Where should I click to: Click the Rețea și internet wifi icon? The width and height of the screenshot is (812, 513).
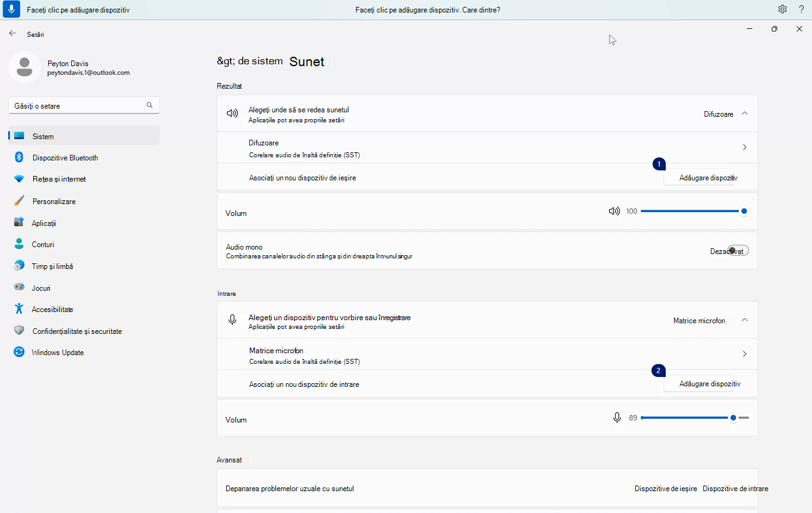[19, 179]
